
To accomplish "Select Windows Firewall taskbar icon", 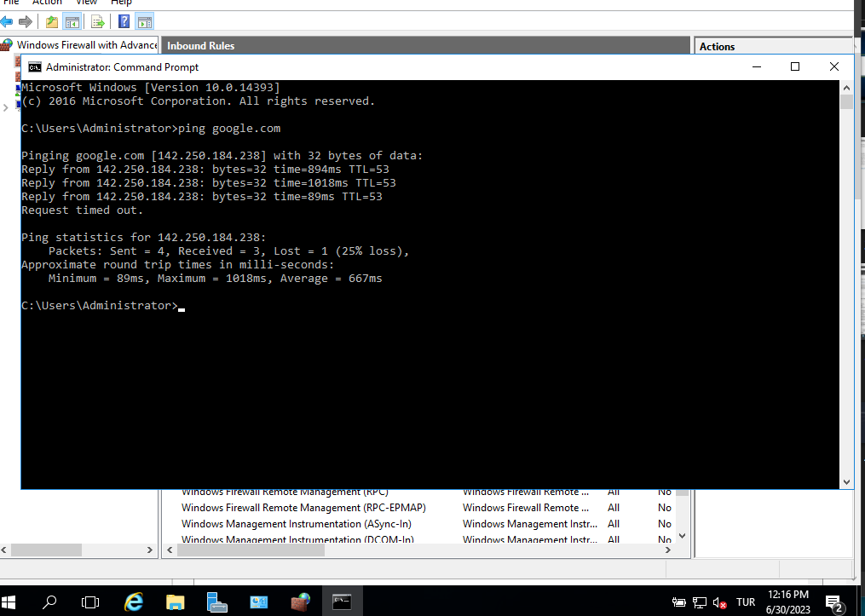I will coord(300,602).
